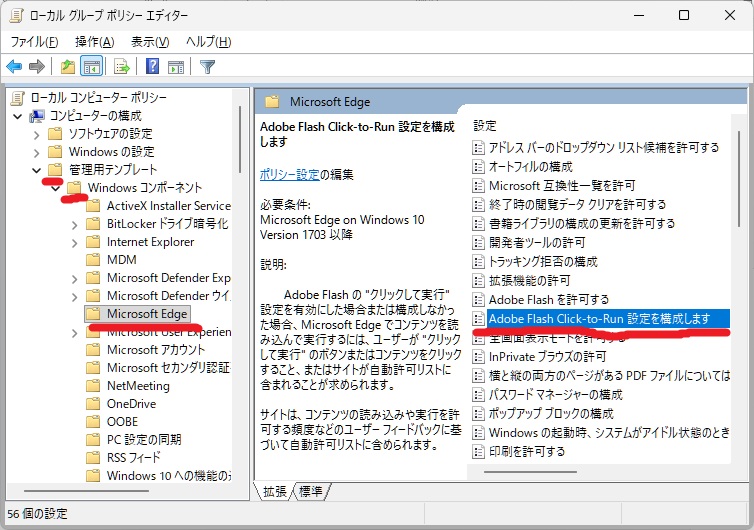Select the ポップアップ ブロックの構成 setting
The width and height of the screenshot is (754, 530).
click(550, 414)
